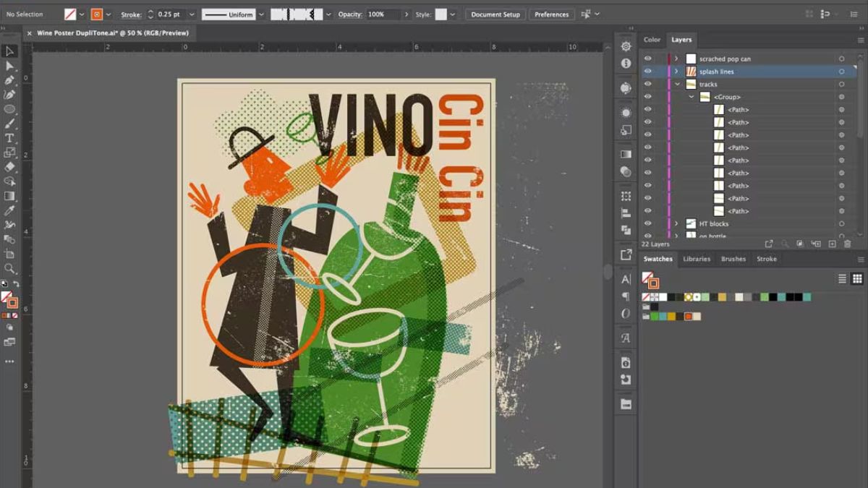This screenshot has height=488, width=868.
Task: Open the Character panel icon
Action: click(x=626, y=279)
